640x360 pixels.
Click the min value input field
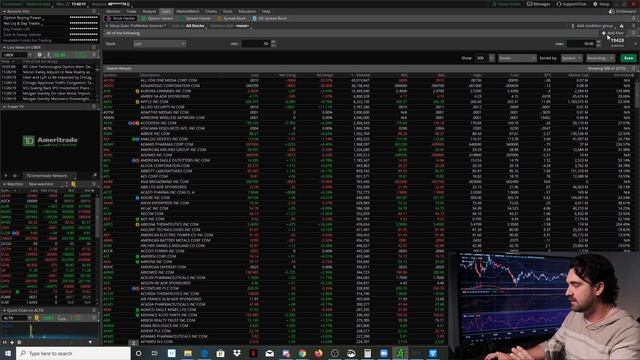tap(256, 44)
